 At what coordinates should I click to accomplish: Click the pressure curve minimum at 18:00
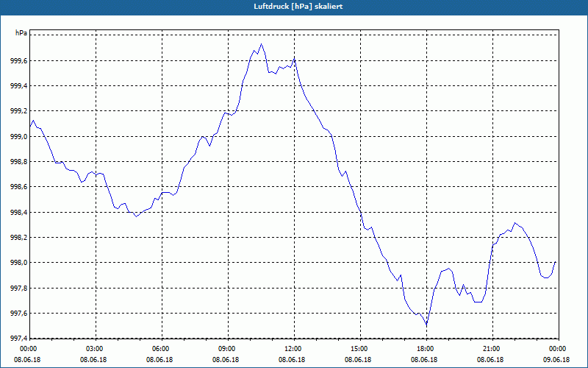[x=426, y=325]
